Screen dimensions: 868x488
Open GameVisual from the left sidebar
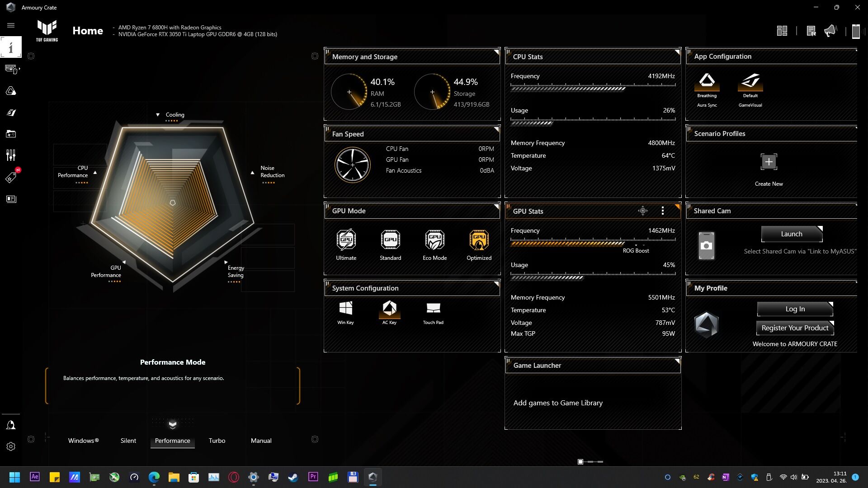pos(11,113)
